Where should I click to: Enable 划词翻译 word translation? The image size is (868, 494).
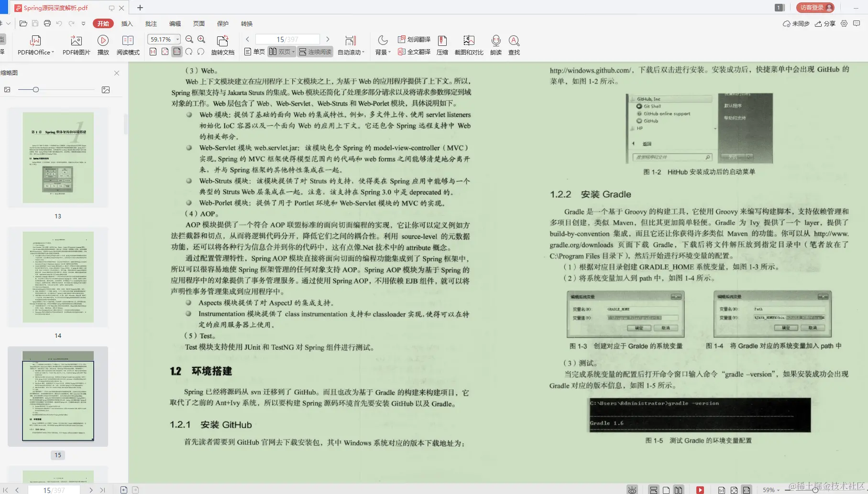(414, 40)
